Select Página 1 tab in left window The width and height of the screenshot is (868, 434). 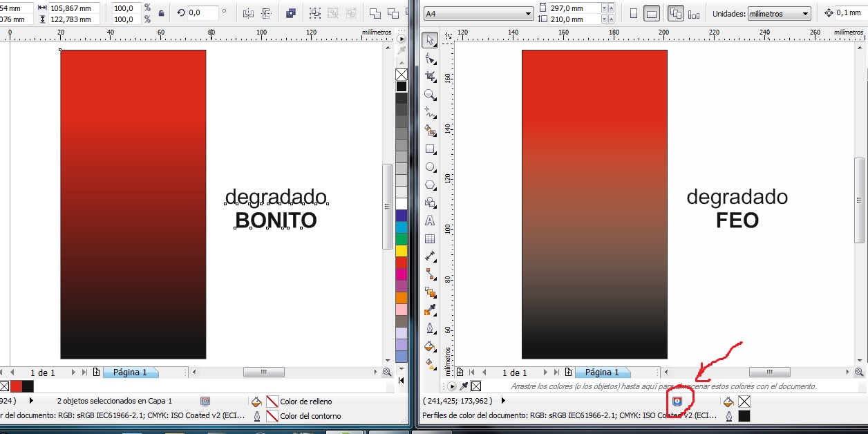point(130,372)
